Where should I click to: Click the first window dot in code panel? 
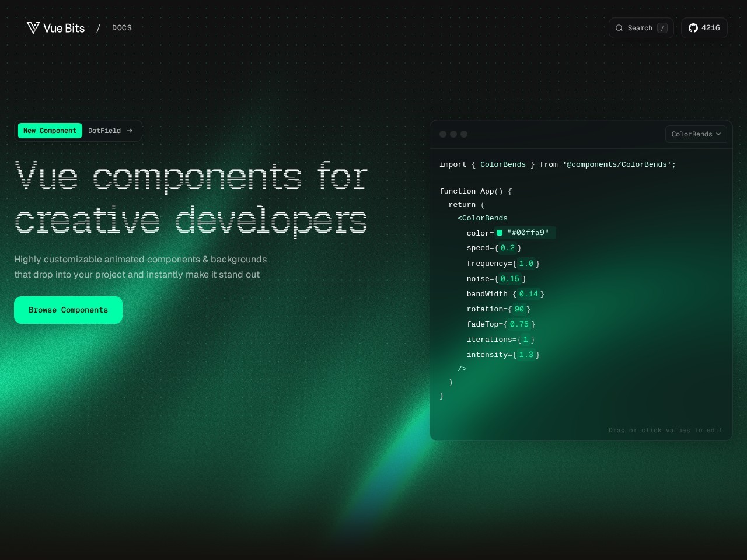pyautogui.click(x=443, y=134)
